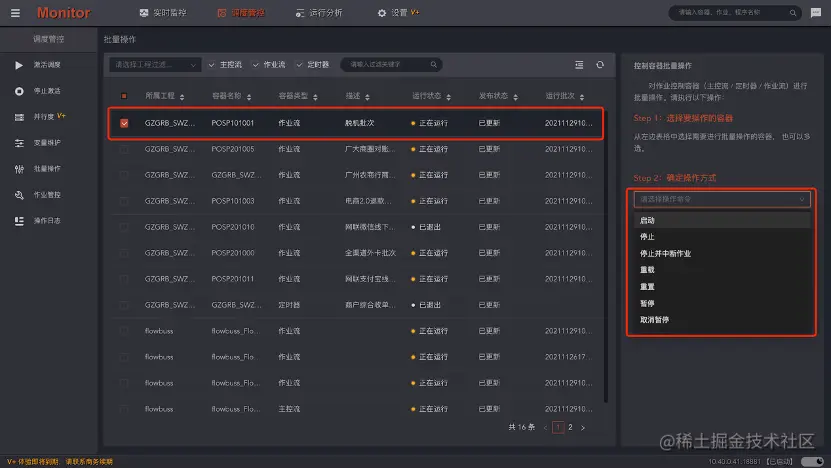Viewport: 832px width, 468px height.
Task: Sort by 容器类型 column arrows
Action: click(x=315, y=97)
